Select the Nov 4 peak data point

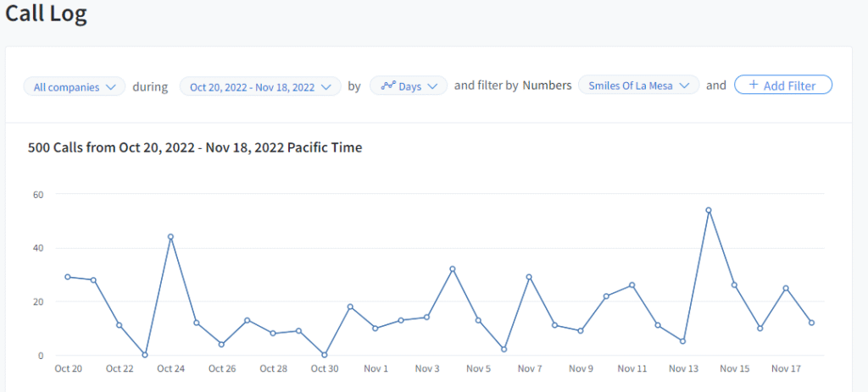pyautogui.click(x=453, y=269)
